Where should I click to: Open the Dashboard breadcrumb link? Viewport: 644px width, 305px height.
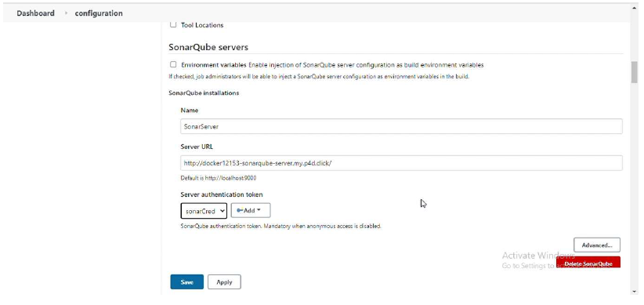(35, 13)
